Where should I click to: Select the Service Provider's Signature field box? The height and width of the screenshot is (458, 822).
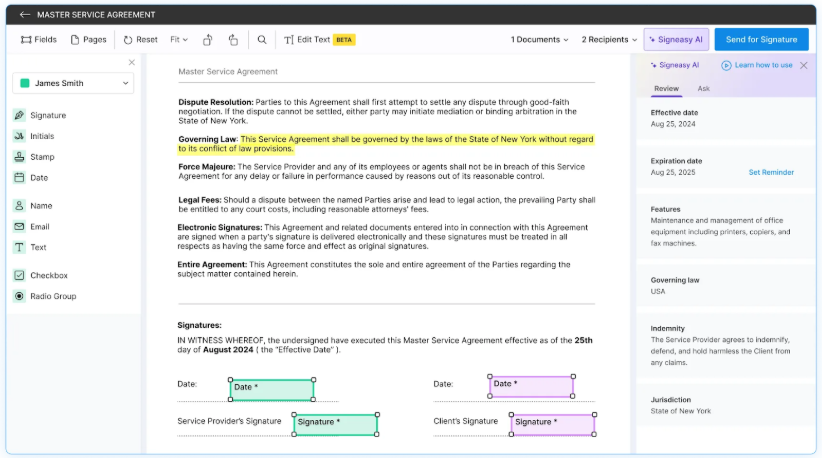335,422
